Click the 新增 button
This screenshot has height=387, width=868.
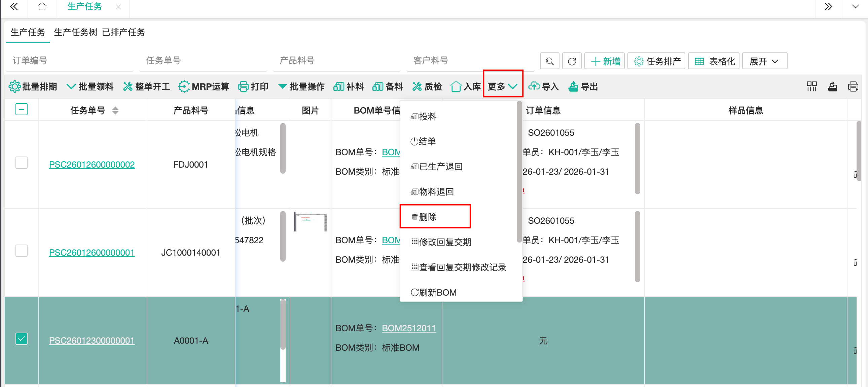pos(605,61)
